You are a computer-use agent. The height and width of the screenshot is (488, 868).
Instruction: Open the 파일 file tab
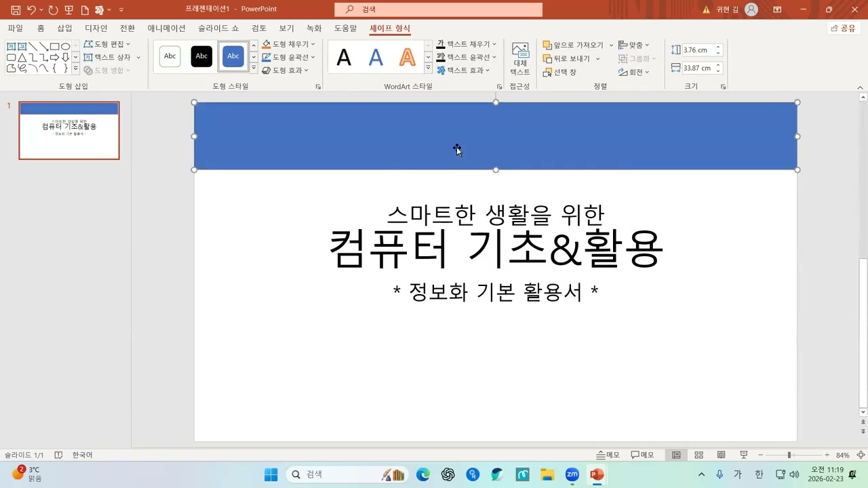coord(15,28)
